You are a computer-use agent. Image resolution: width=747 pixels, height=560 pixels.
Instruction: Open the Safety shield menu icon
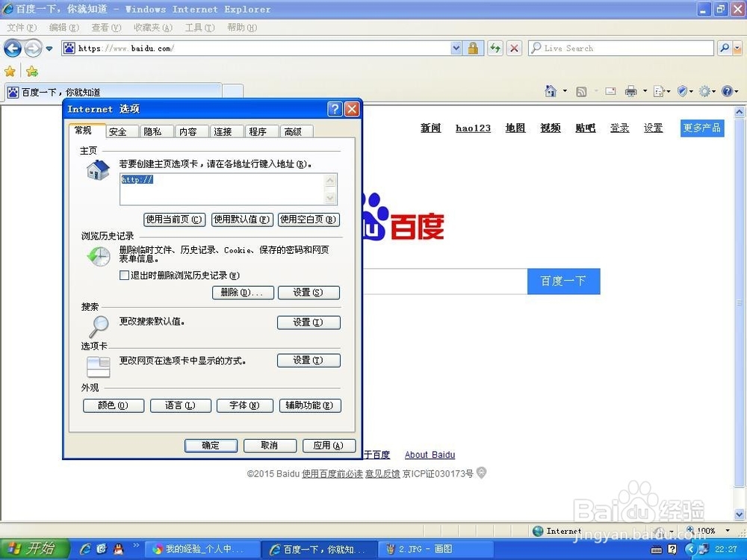pos(685,91)
